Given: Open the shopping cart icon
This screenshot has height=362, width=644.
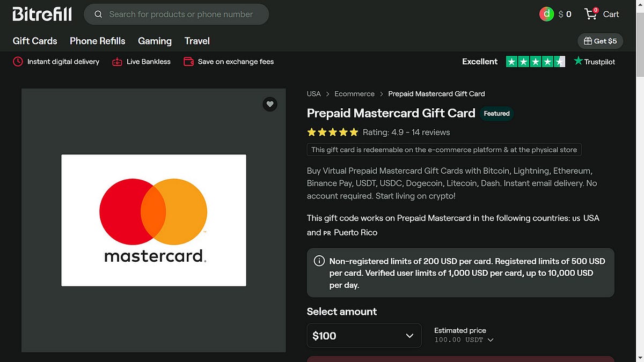Looking at the screenshot, I should 591,14.
